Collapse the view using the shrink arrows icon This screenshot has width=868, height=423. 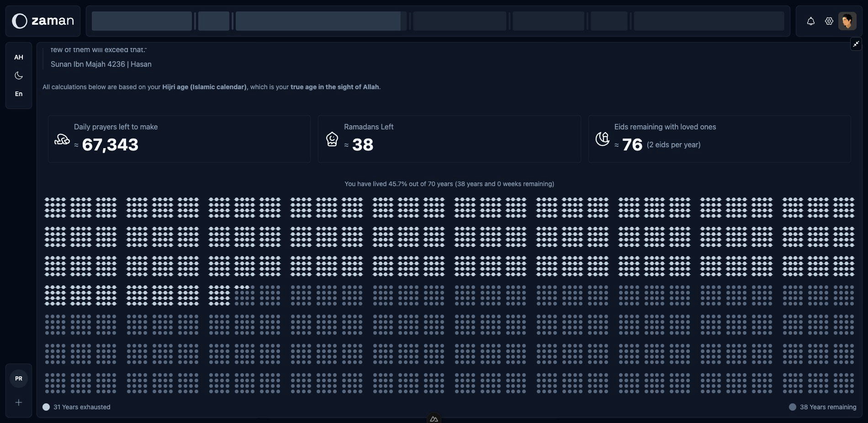pyautogui.click(x=856, y=44)
